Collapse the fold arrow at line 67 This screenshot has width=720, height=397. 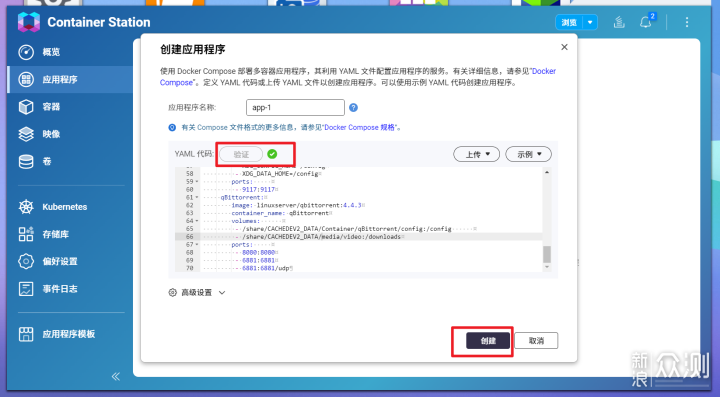pyautogui.click(x=197, y=245)
